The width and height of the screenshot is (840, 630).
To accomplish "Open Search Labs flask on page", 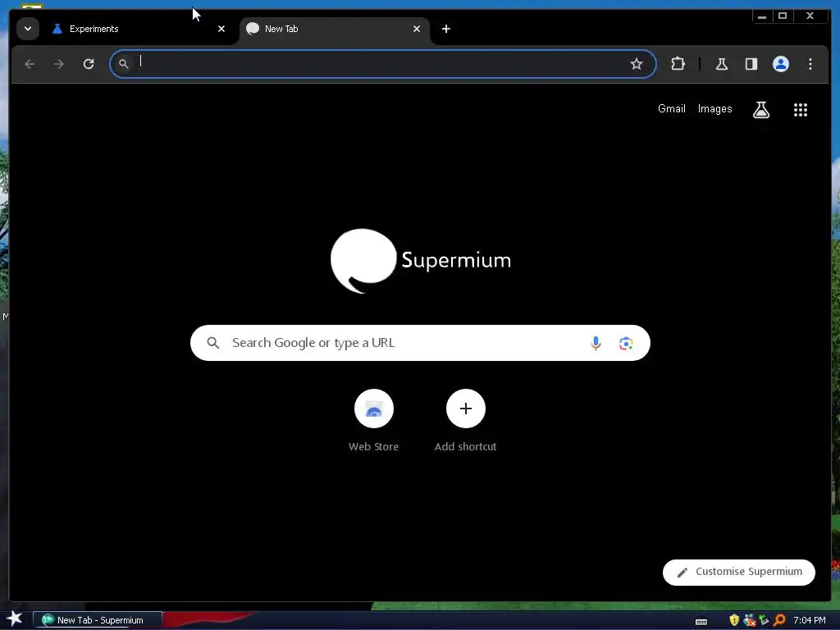I will click(761, 110).
